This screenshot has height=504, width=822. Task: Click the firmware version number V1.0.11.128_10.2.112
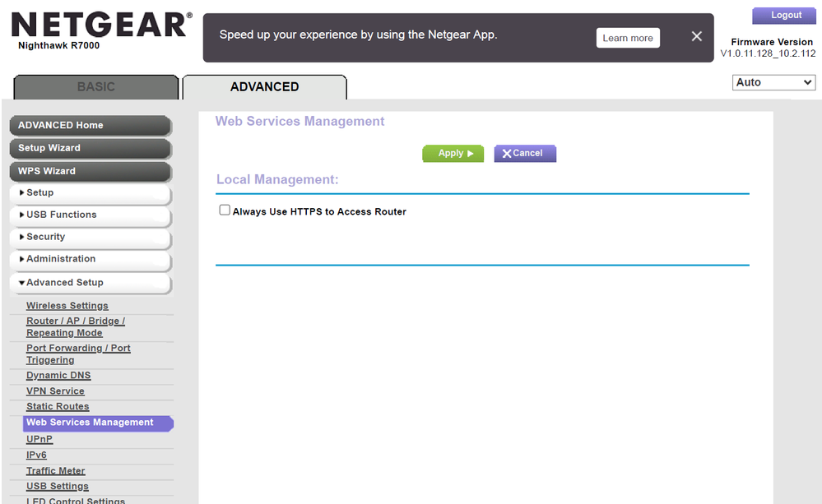coord(768,53)
